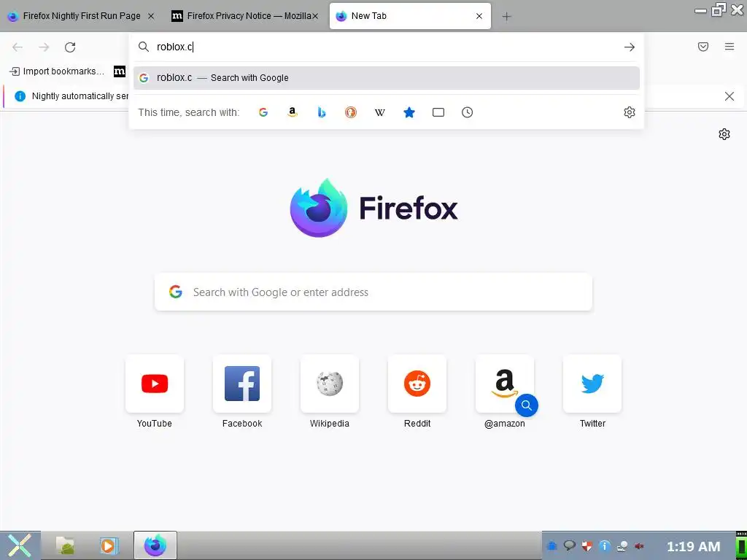This screenshot has width=747, height=560.
Task: Open Save to Pocket button
Action: coord(703,47)
